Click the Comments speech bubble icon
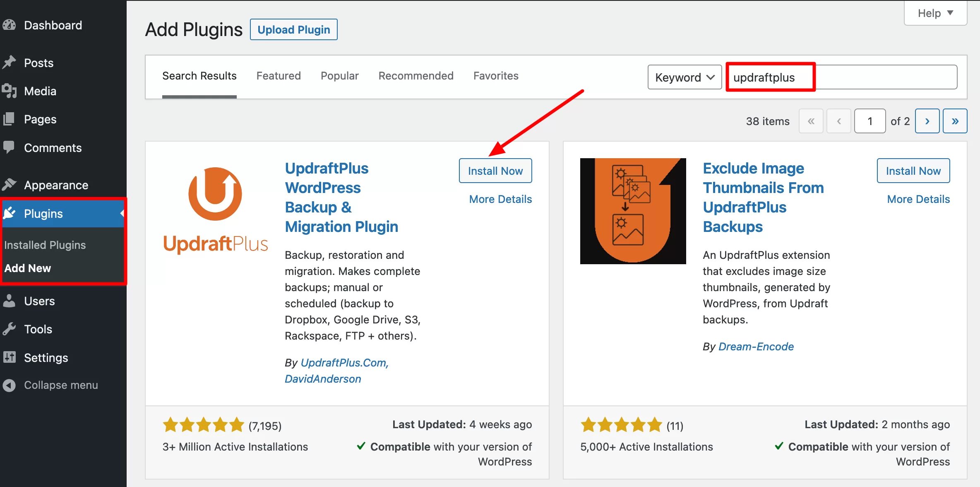The width and height of the screenshot is (980, 487). click(9, 147)
